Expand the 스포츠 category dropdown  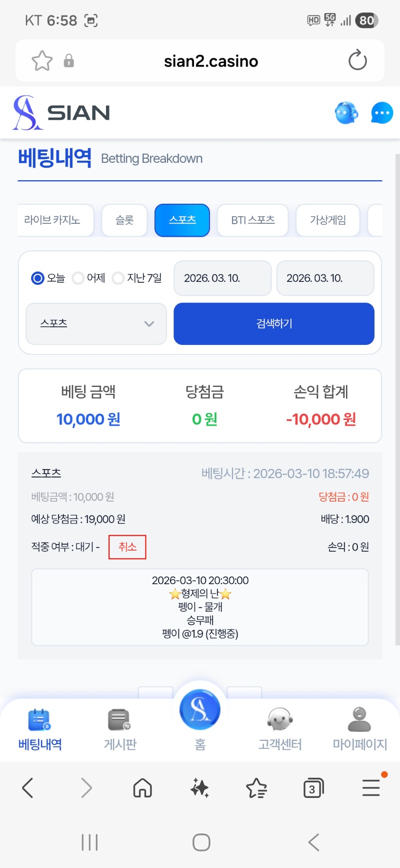tap(96, 323)
